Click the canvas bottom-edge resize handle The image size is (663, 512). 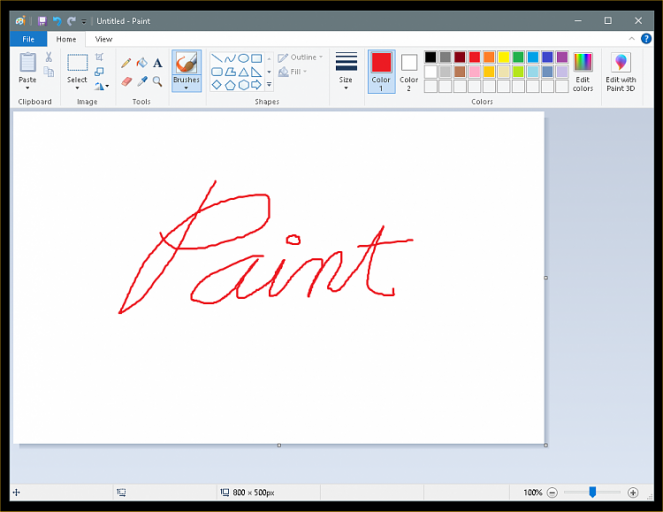[x=279, y=445]
